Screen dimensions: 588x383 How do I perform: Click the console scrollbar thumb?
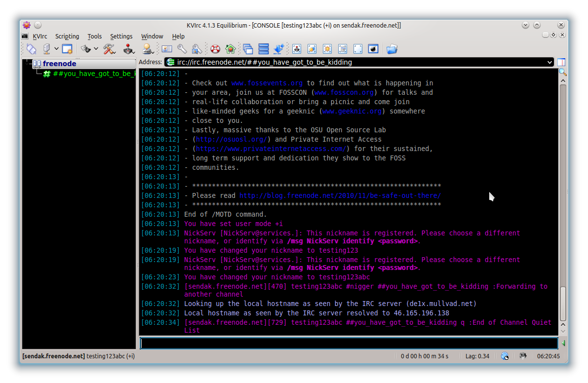(x=563, y=304)
